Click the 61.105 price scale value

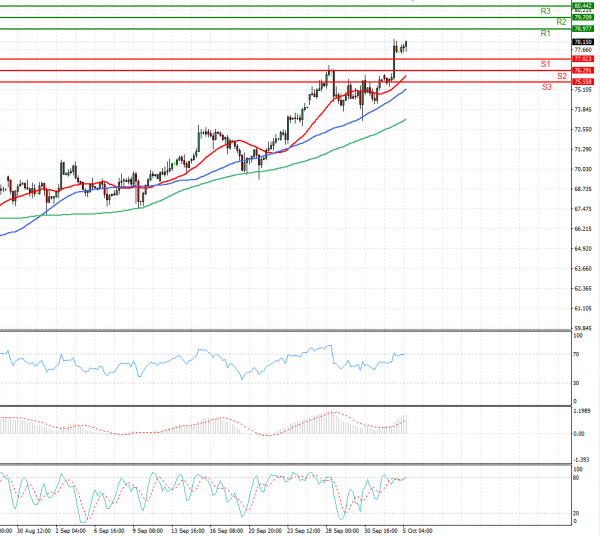[x=583, y=308]
